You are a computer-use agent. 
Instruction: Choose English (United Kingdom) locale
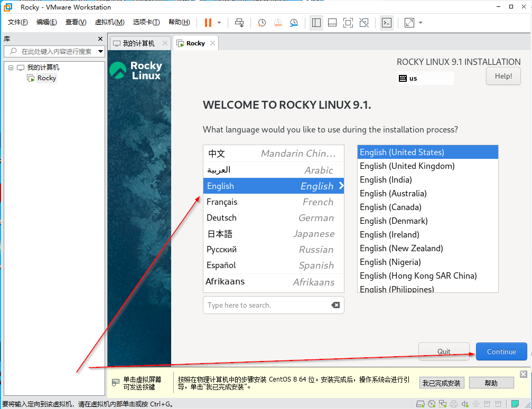pyautogui.click(x=427, y=166)
